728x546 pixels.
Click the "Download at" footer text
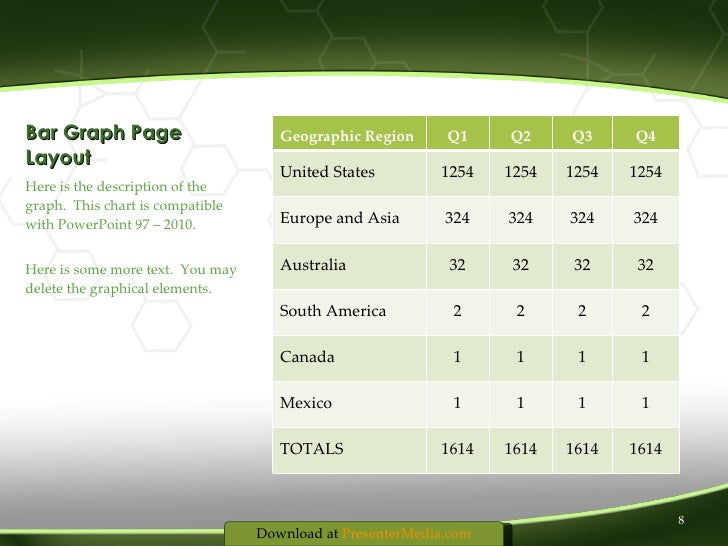pyautogui.click(x=297, y=533)
